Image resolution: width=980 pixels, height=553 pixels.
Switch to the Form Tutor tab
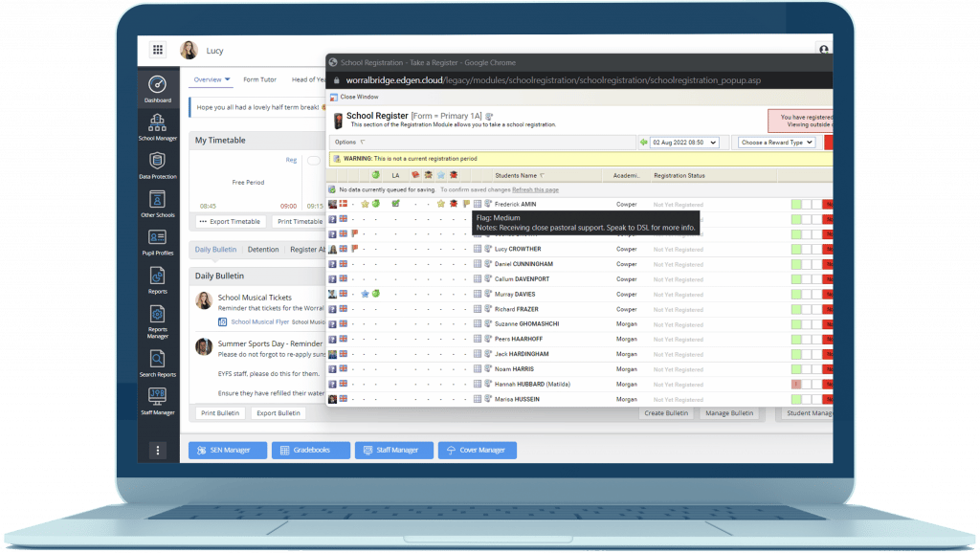point(259,79)
